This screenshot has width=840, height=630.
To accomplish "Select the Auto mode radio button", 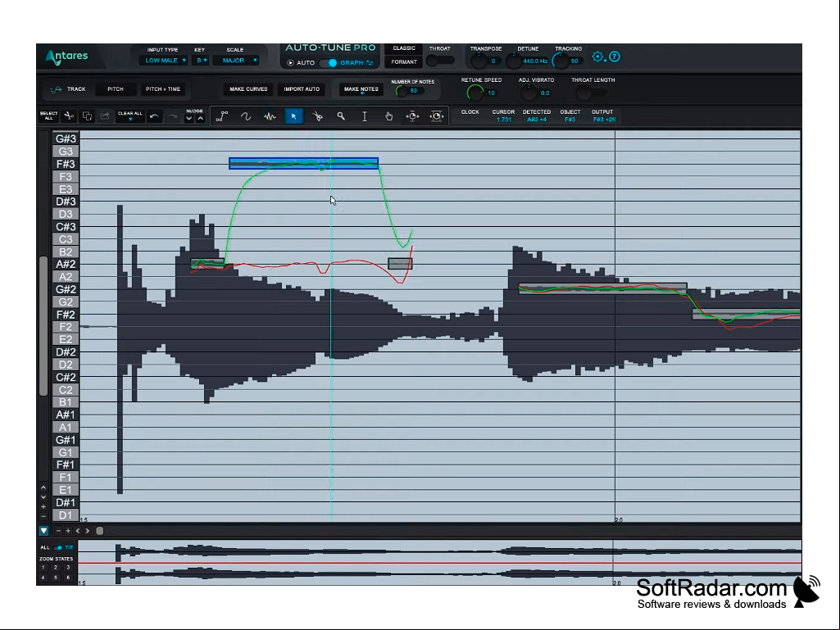I will [290, 63].
